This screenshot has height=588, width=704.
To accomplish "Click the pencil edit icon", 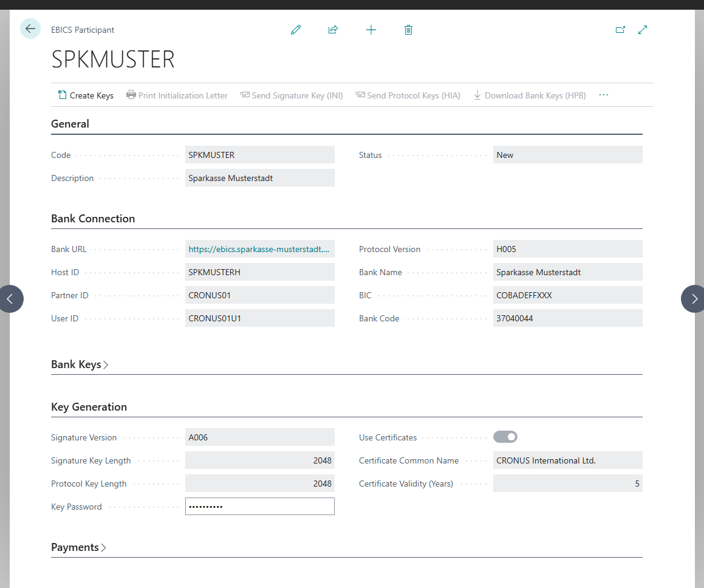I will 295,30.
